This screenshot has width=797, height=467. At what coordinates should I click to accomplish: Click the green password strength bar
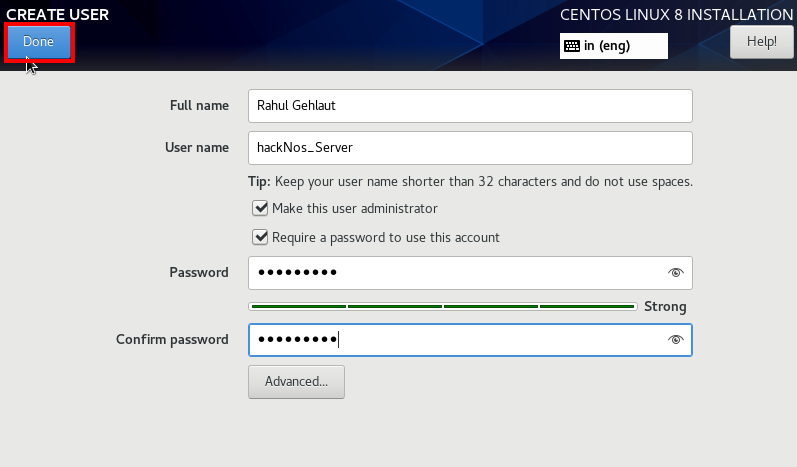tap(443, 306)
